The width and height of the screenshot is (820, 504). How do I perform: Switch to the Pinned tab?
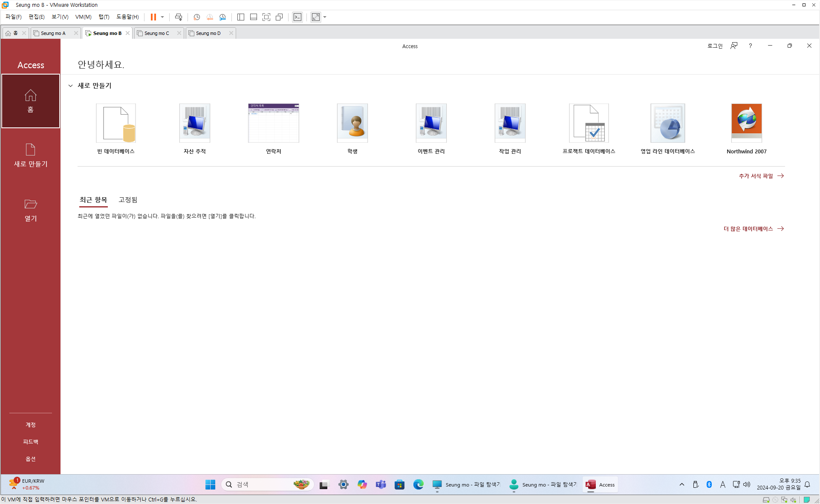(128, 200)
